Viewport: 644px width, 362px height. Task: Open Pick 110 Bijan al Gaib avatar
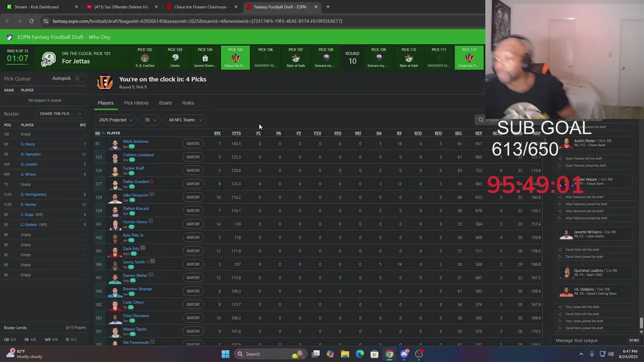(409, 58)
